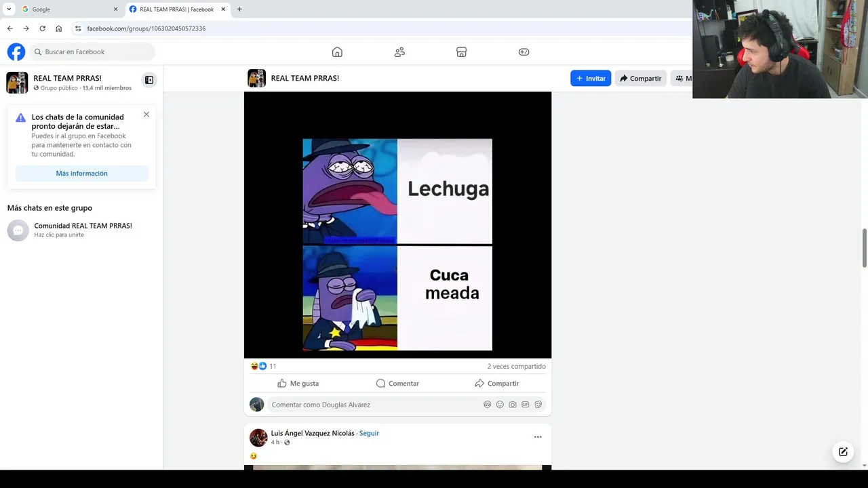The height and width of the screenshot is (488, 868).
Task: Click the Buscar en Facebook search field
Action: coord(92,52)
